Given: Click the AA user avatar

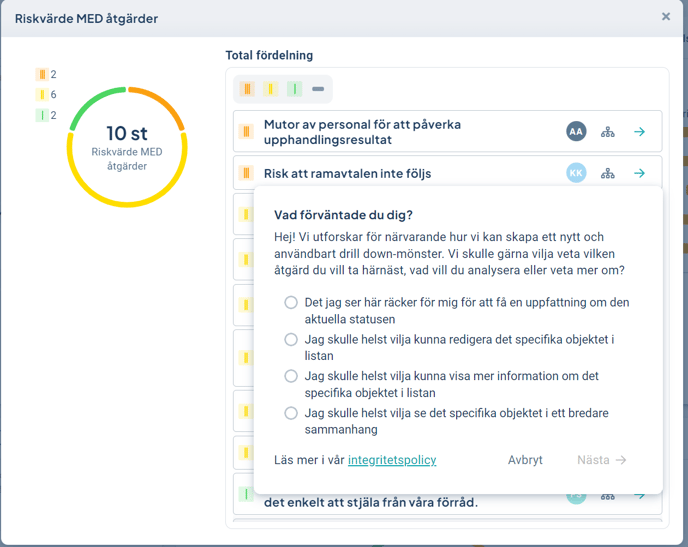Looking at the screenshot, I should pos(576,132).
